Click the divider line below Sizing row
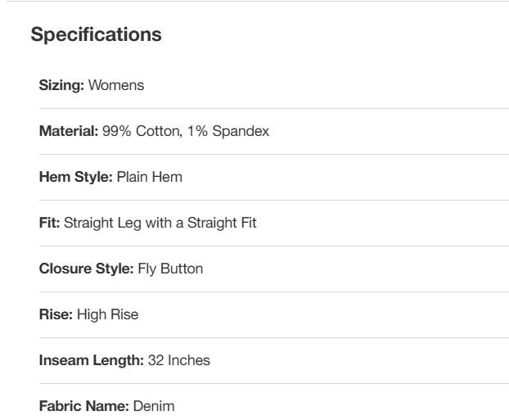This screenshot has height=420, width=509. coord(274,109)
